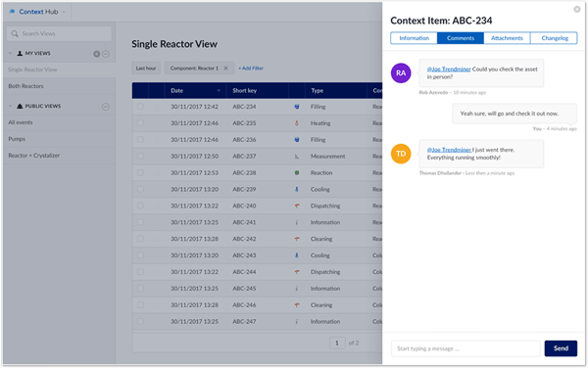
Task: Click the Cleaning icon in row ABC-242
Action: (297, 239)
